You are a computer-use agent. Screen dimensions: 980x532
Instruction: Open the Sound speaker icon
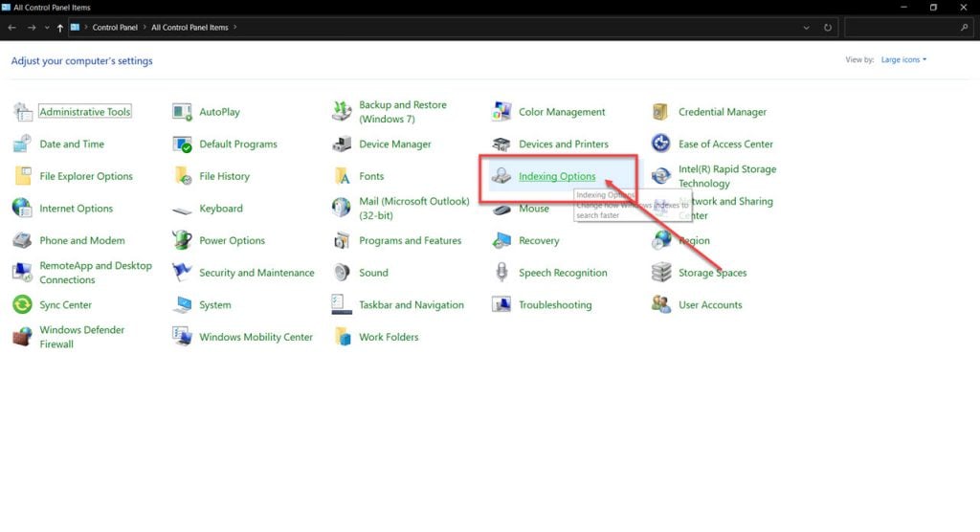pos(342,273)
